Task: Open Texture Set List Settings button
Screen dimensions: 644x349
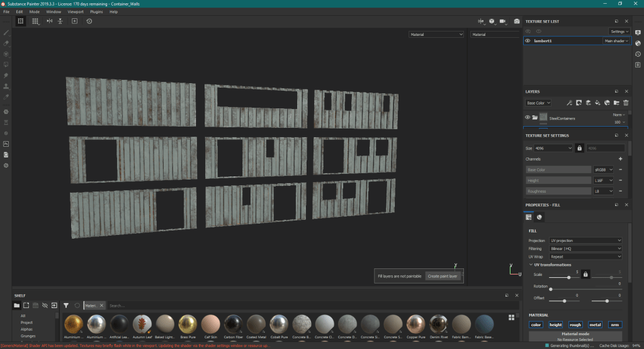Action: 619,31
